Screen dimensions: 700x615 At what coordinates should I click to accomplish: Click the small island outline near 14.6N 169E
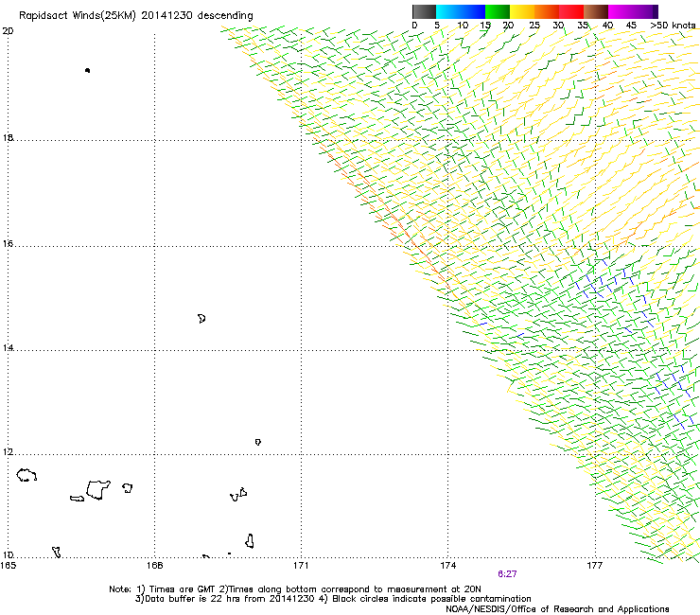click(x=201, y=319)
